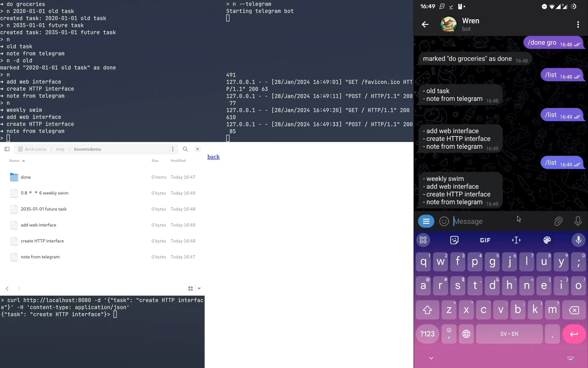The height and width of the screenshot is (368, 588).
Task: Collapse the keyboard with the down chevron
Action: [432, 358]
